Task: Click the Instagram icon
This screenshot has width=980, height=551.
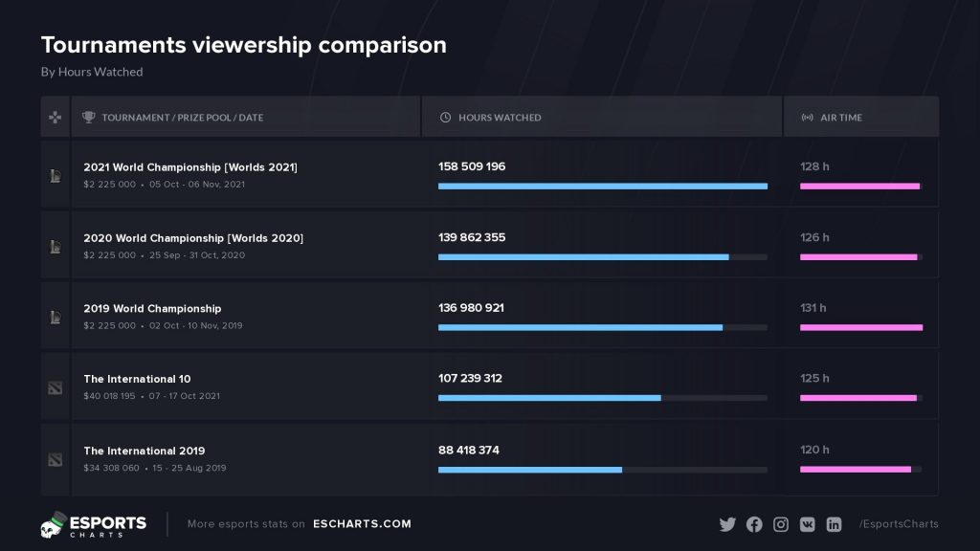Action: [x=781, y=524]
